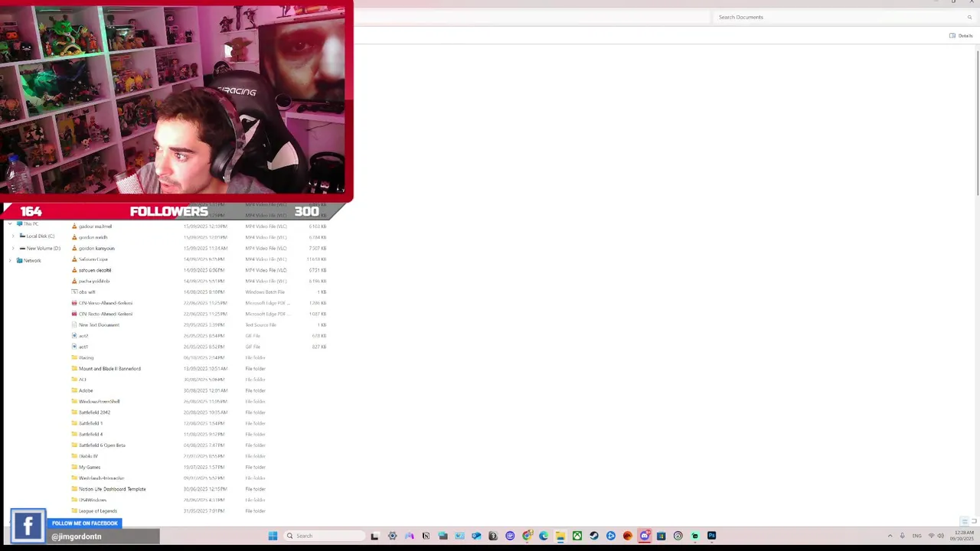Launch Google Chrome from the taskbar
The height and width of the screenshot is (551, 980).
(x=527, y=536)
